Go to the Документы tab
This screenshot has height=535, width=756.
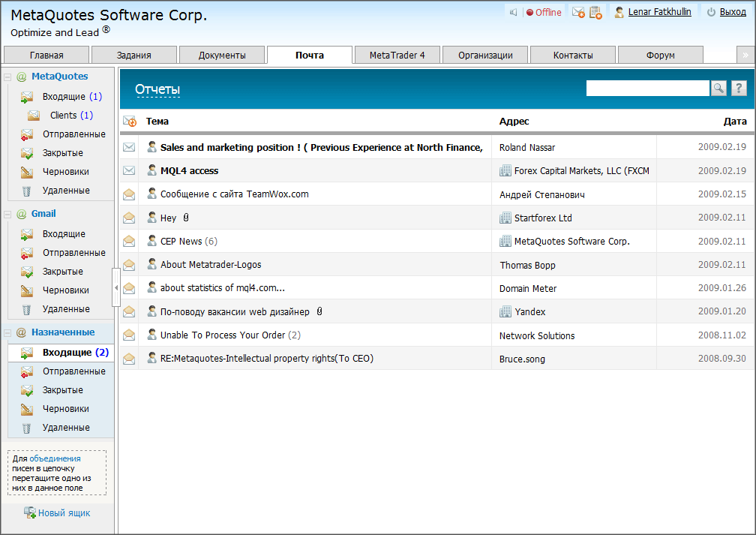click(x=222, y=55)
